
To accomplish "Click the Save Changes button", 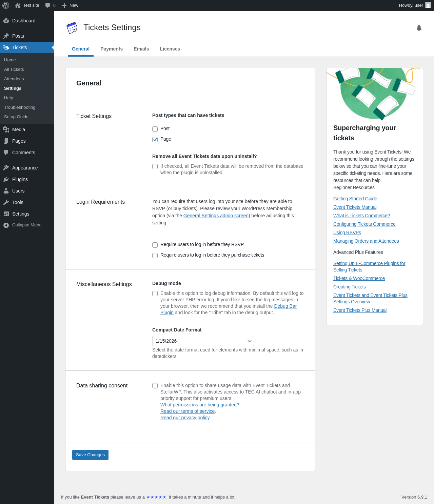I will (x=90, y=455).
